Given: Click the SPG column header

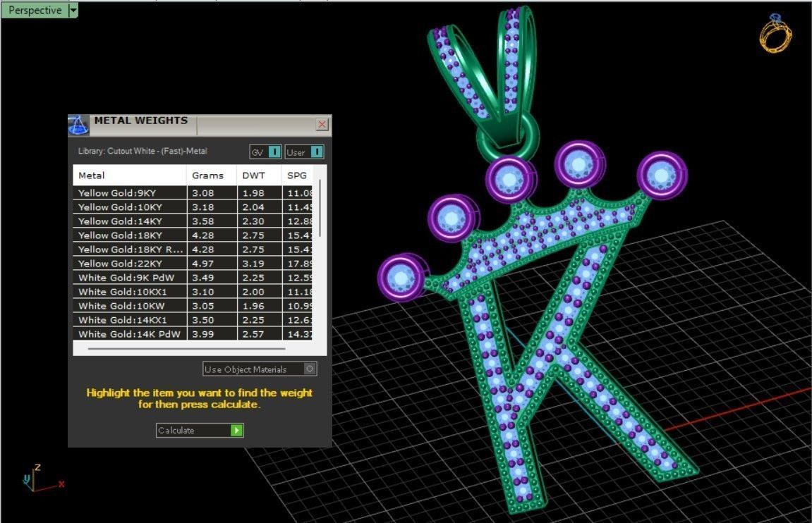Looking at the screenshot, I should (298, 176).
